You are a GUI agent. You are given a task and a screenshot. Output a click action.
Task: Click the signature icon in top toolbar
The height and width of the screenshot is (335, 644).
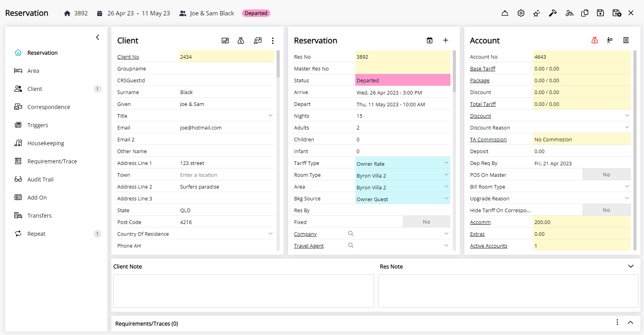[x=569, y=13]
